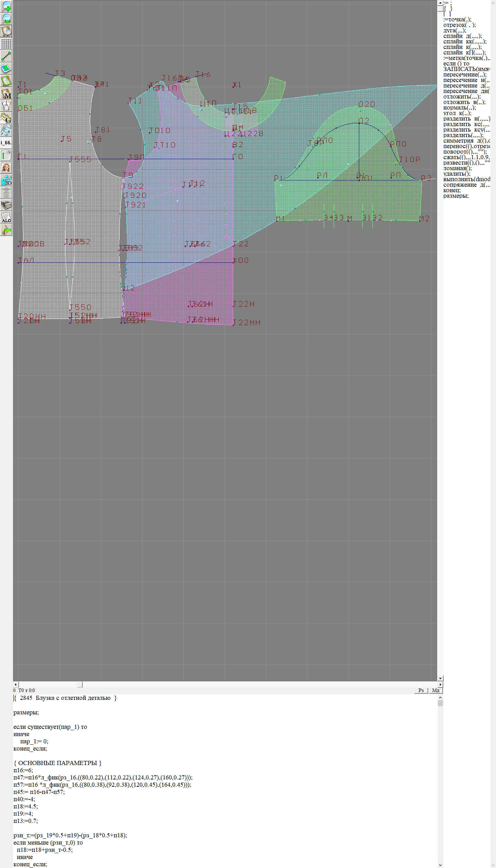This screenshot has width=496, height=868.
Task: Click the zoom out magnifier icon
Action: pos(6,19)
